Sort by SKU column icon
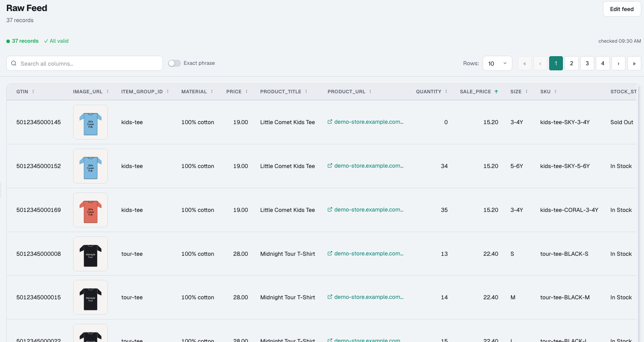 point(555,91)
